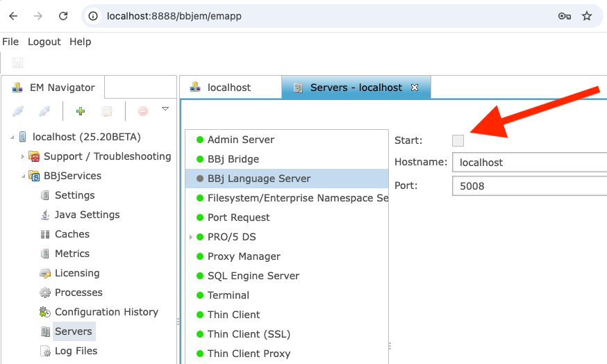Click the disconnect plug icon in EM Navigator
607x364 pixels.
[44, 112]
